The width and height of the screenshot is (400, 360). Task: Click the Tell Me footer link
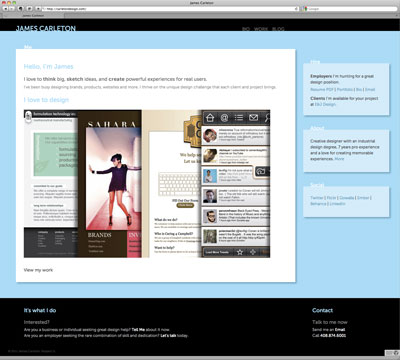(x=138, y=330)
